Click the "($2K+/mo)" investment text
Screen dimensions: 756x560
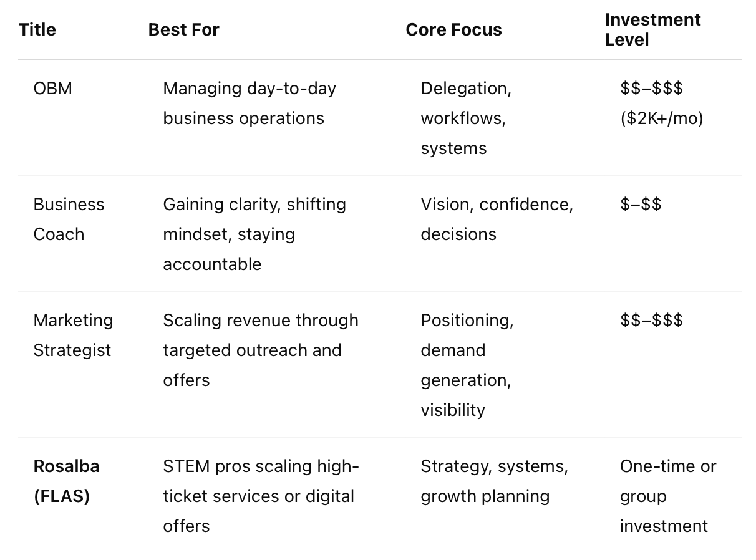662,118
